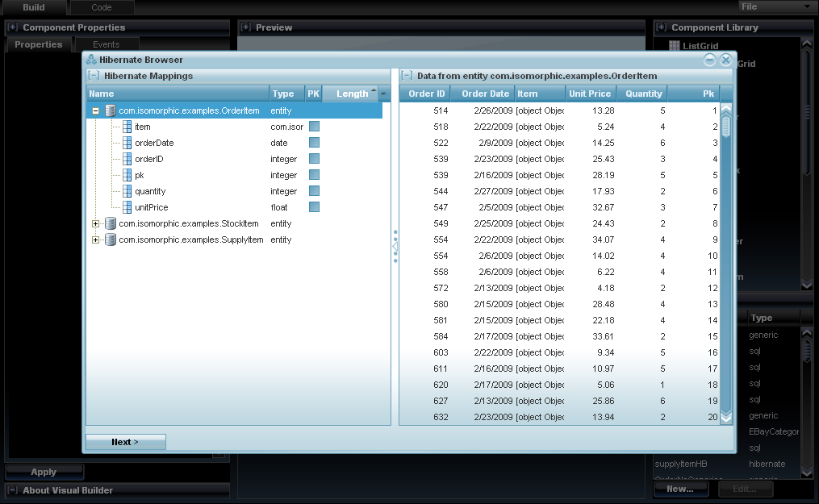This screenshot has height=504, width=819.
Task: Toggle PK checkbox for unitPrice row
Action: pos(314,207)
